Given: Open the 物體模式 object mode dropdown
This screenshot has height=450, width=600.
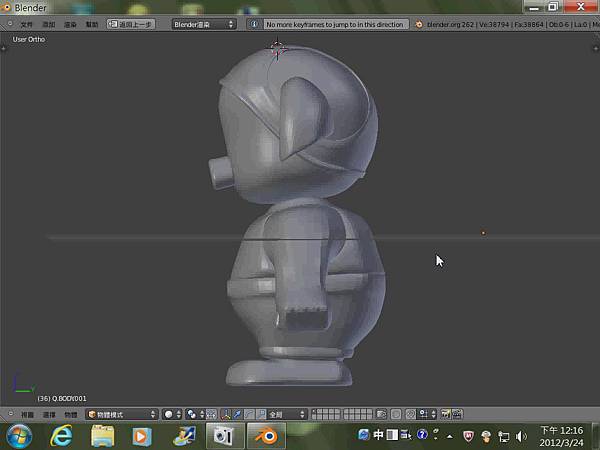Looking at the screenshot, I should (122, 414).
